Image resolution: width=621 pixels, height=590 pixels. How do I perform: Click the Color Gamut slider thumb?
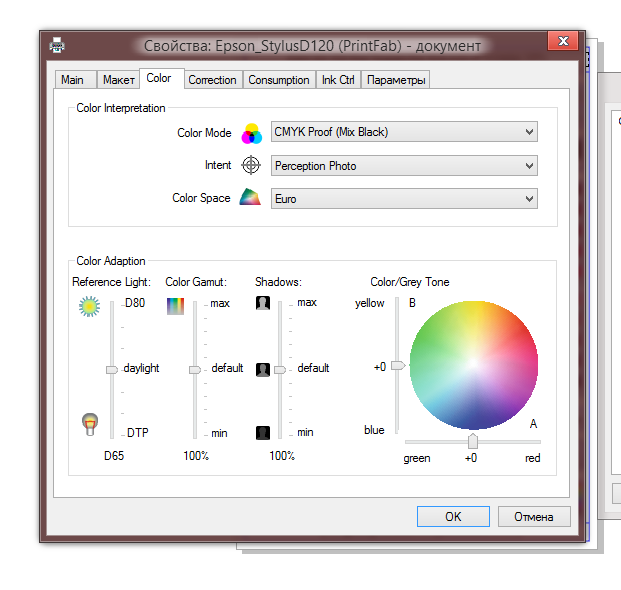195,369
